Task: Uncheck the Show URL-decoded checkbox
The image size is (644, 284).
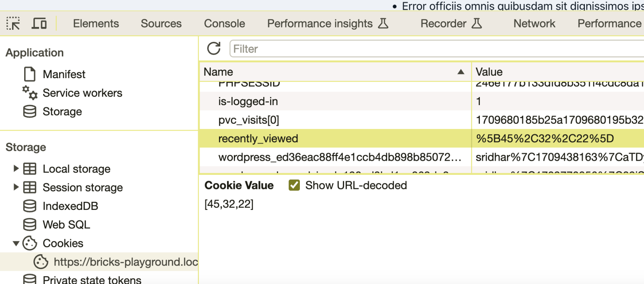Action: pos(294,185)
